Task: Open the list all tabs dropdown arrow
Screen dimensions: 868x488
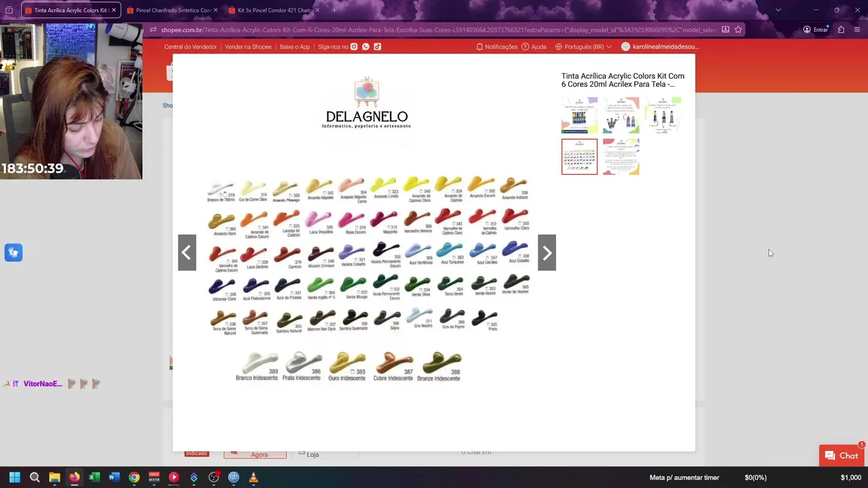Action: coord(778,10)
